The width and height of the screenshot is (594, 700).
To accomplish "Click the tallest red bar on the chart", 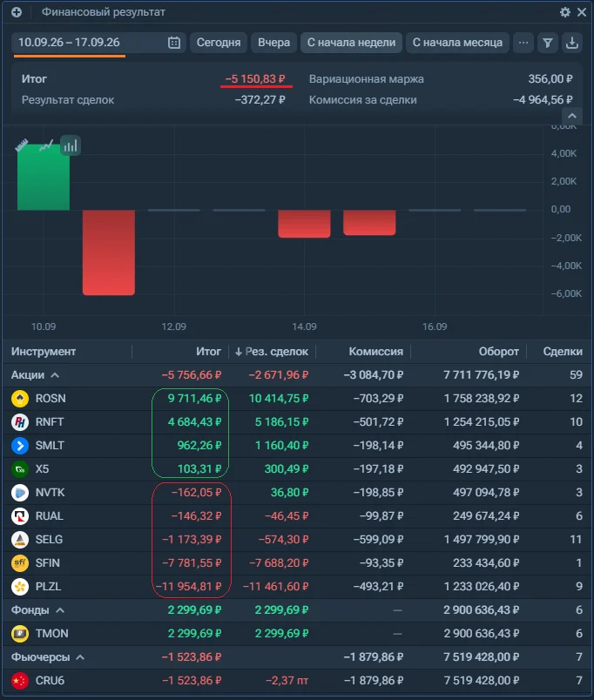I will (109, 252).
